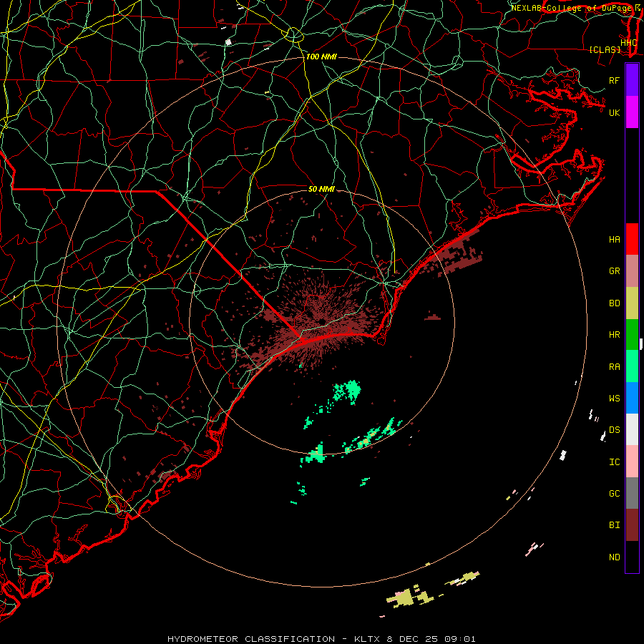Viewport: 644px width, 644px height.
Task: Pick the brown BI legend color swatch
Action: pos(632,525)
